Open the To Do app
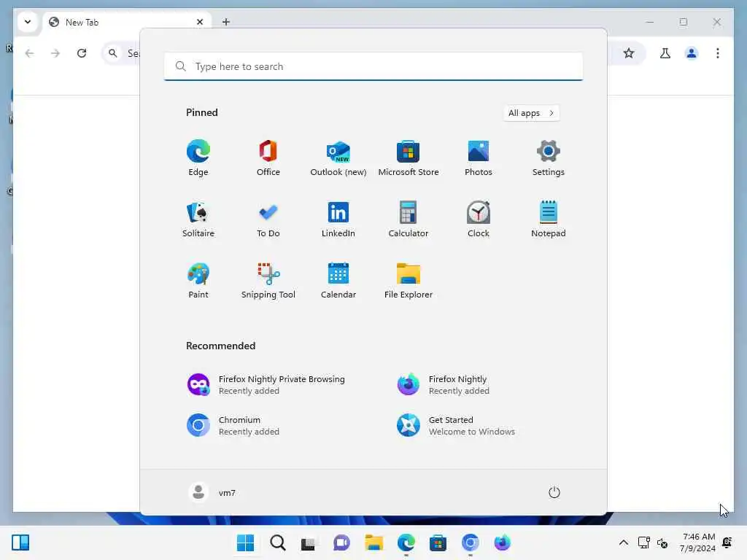This screenshot has width=747, height=560. (x=268, y=219)
